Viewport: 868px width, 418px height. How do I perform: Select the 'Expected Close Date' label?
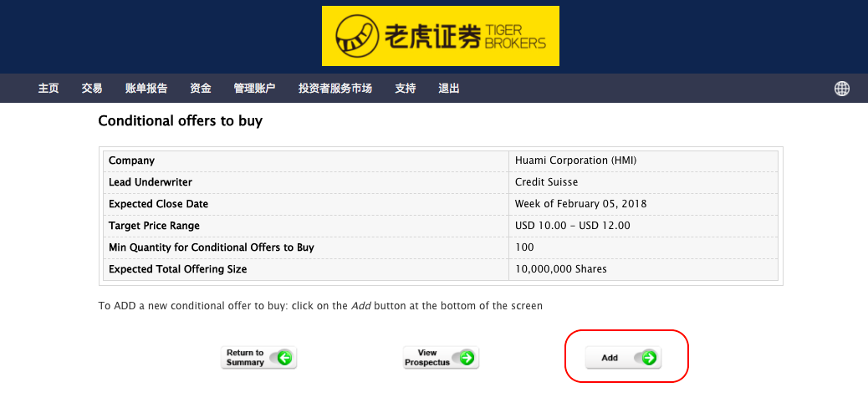click(158, 204)
